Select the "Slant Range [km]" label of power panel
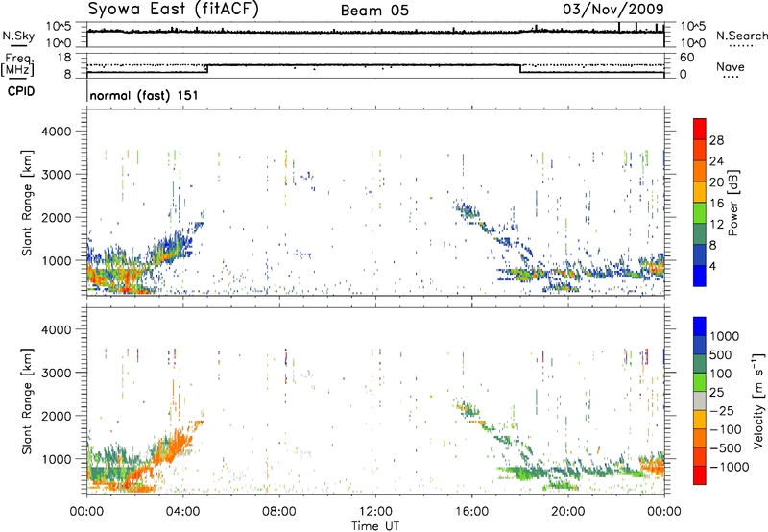 [27, 203]
